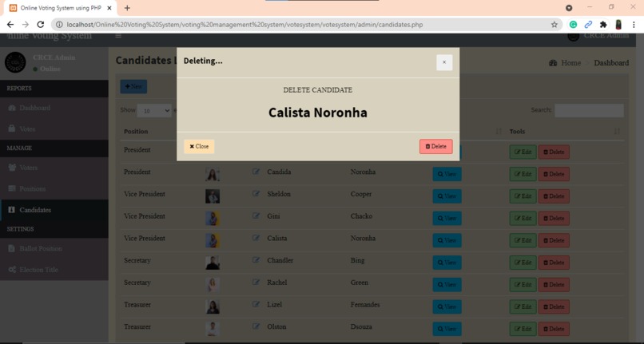The image size is (644, 344).
Task: Edit photo icon for Olston
Action: [x=256, y=326]
